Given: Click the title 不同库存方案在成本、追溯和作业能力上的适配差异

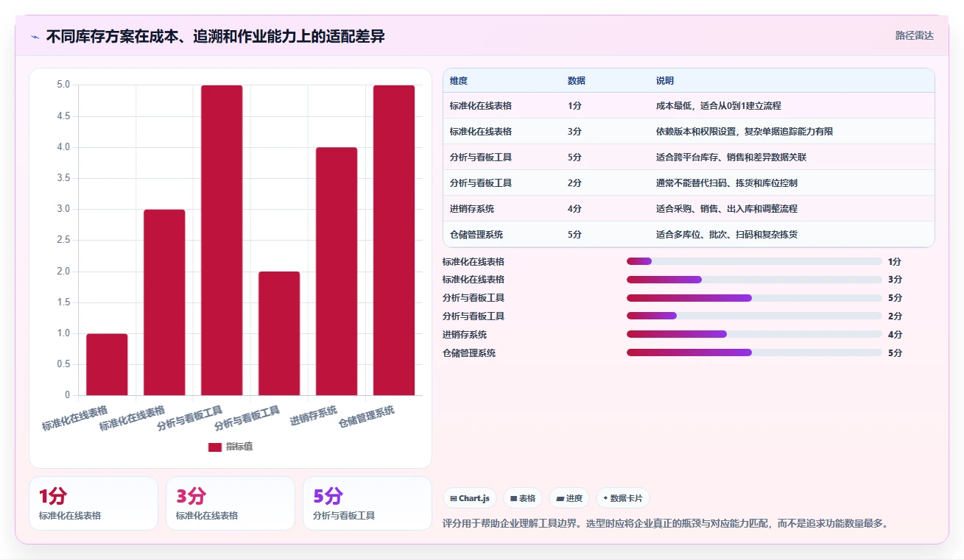Looking at the screenshot, I should [215, 36].
